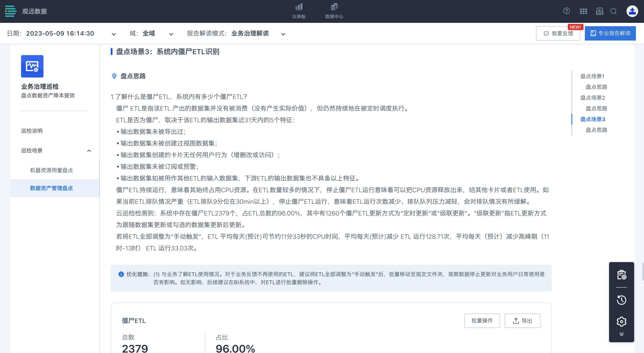The height and width of the screenshot is (353, 644).
Task: Expand the 日期 date dropdown
Action: [114, 34]
